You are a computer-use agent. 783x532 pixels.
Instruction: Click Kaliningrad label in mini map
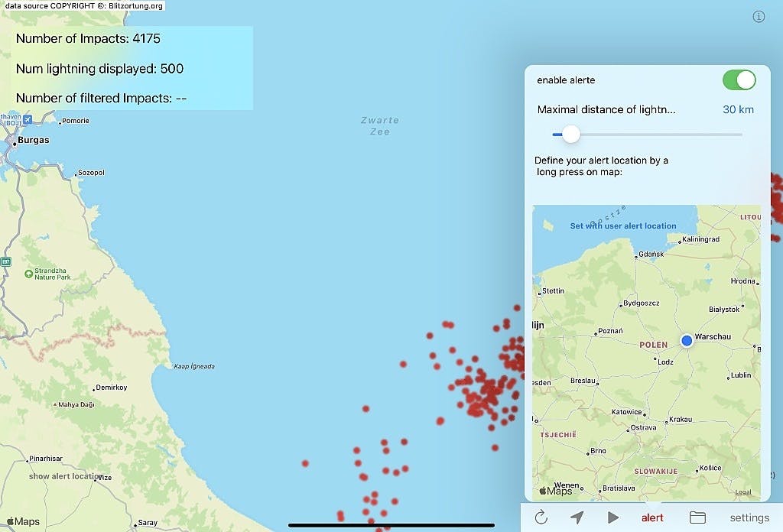point(700,239)
